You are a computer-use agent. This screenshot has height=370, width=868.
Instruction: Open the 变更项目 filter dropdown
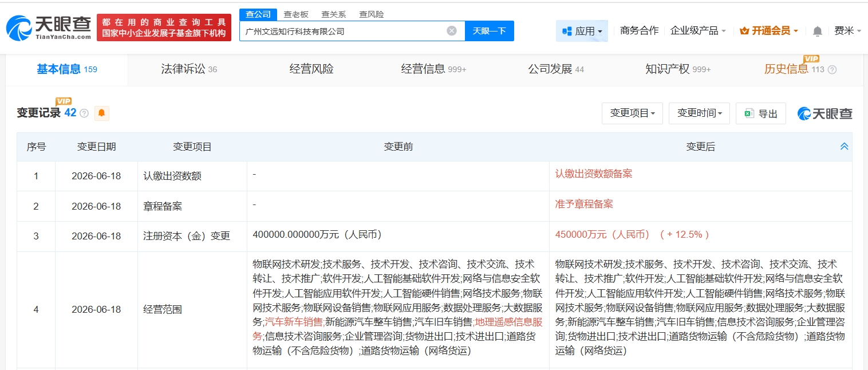[x=632, y=113]
